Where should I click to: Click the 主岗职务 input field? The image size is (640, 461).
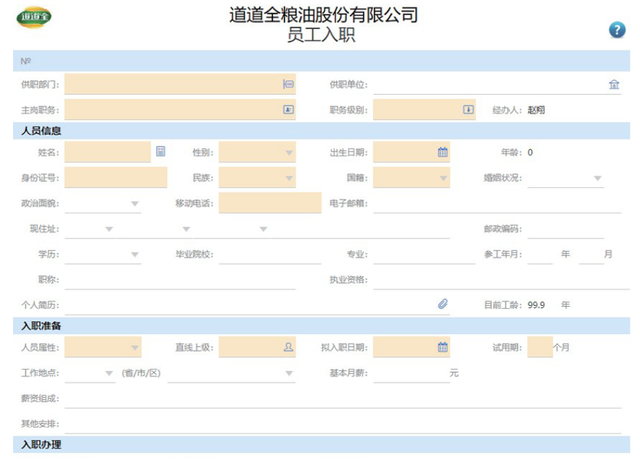[x=180, y=109]
